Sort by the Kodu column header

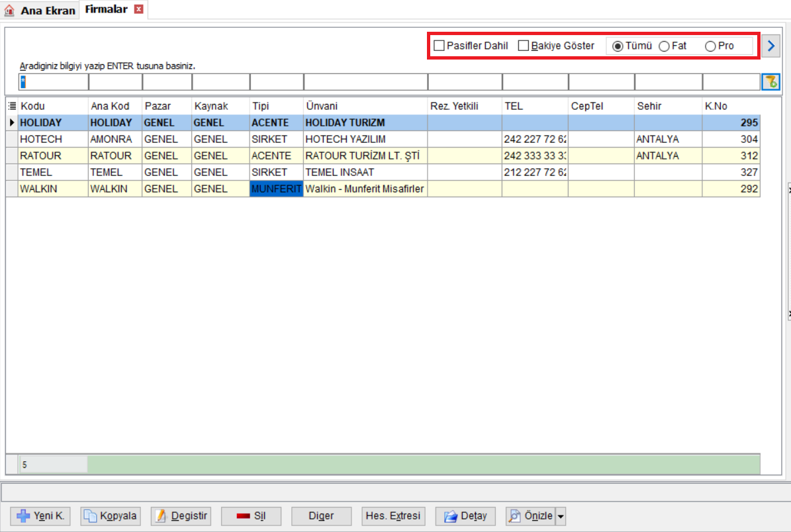coord(53,106)
